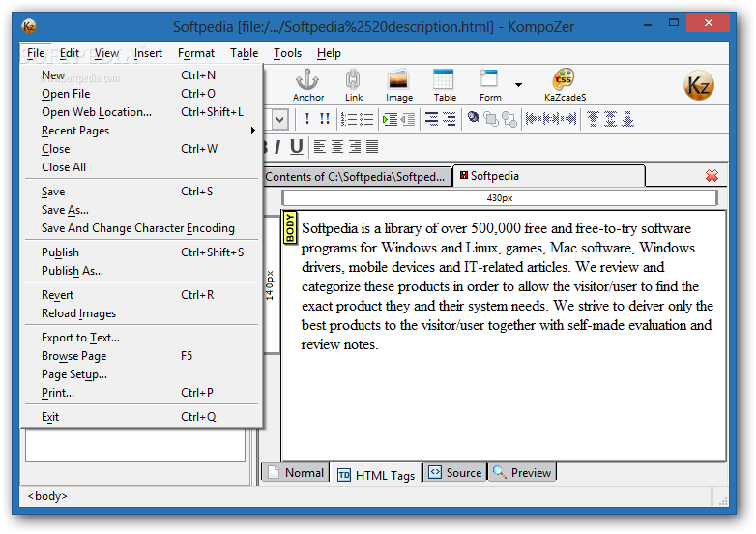The width and height of the screenshot is (756, 534).
Task: Select Publish As menu entry
Action: click(x=142, y=271)
